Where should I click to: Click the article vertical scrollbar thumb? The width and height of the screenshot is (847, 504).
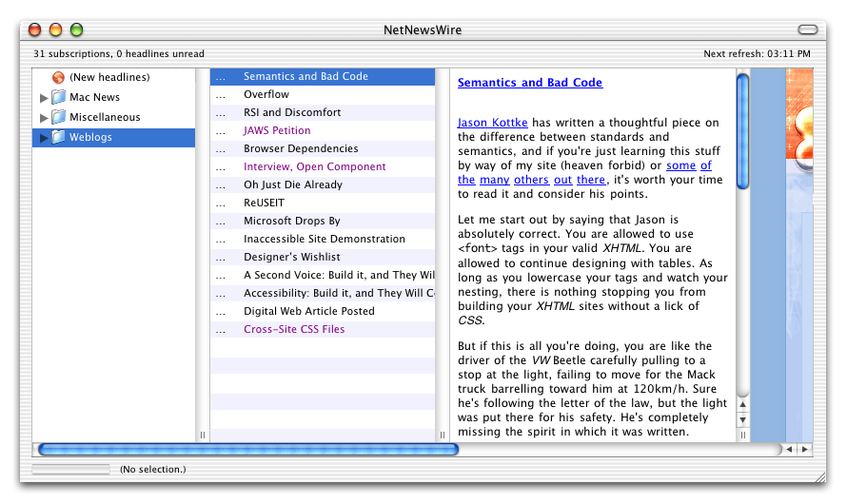pyautogui.click(x=742, y=131)
